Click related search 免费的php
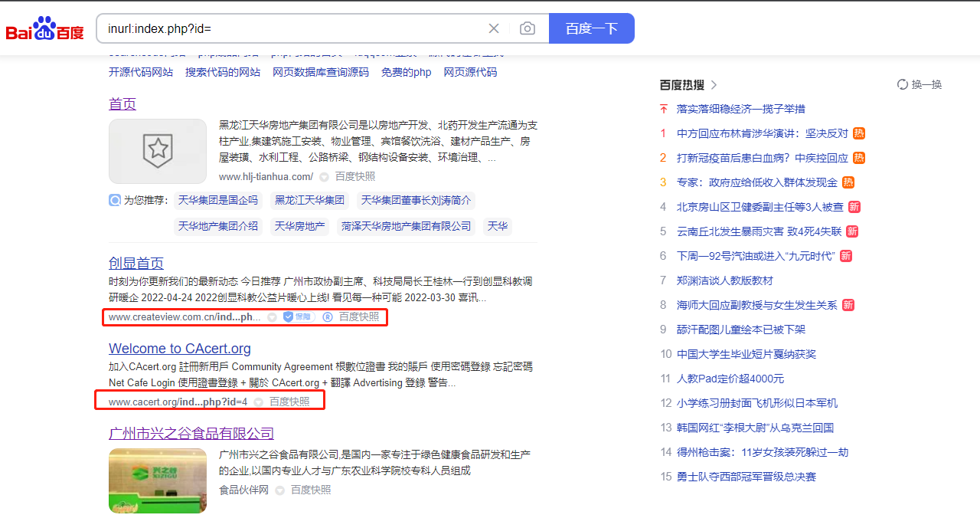The image size is (980, 528). 407,72
